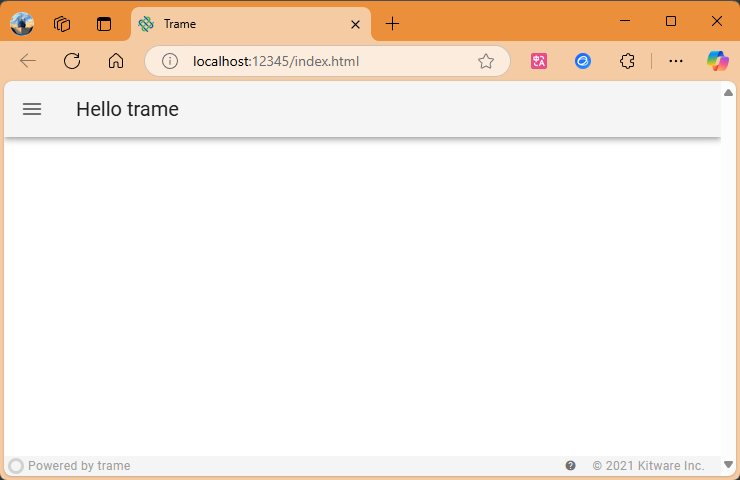Open a new tab with the plus button
The height and width of the screenshot is (480, 740).
392,23
